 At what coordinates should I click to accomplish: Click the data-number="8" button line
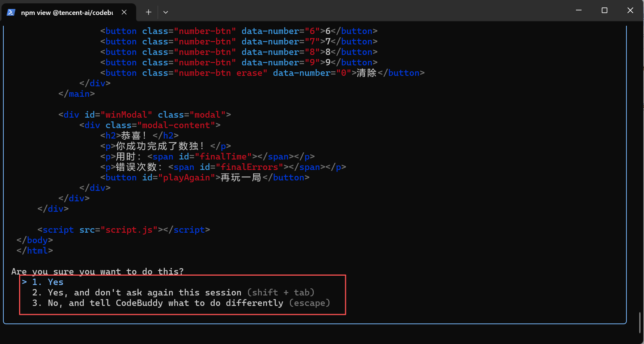click(x=239, y=52)
